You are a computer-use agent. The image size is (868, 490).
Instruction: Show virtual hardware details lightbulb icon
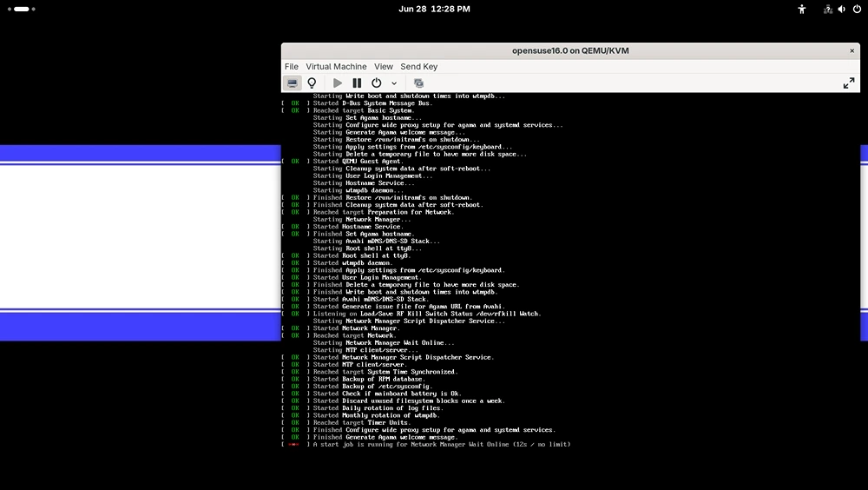click(x=312, y=83)
